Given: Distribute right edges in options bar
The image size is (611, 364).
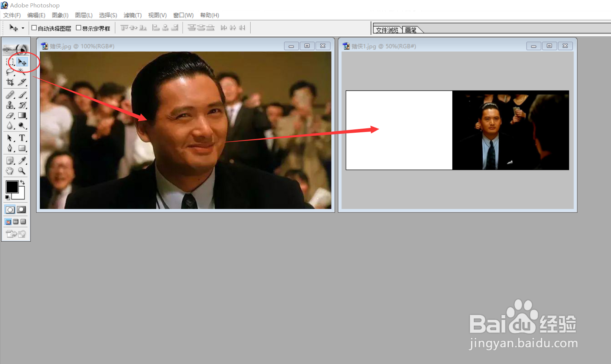Looking at the screenshot, I should (242, 28).
